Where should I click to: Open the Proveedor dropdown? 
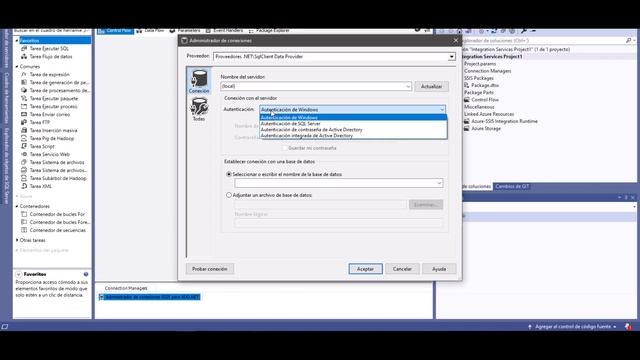point(451,57)
